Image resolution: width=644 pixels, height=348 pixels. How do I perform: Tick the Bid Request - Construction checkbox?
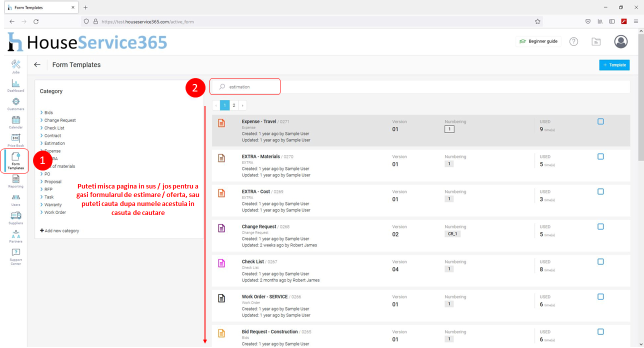600,331
